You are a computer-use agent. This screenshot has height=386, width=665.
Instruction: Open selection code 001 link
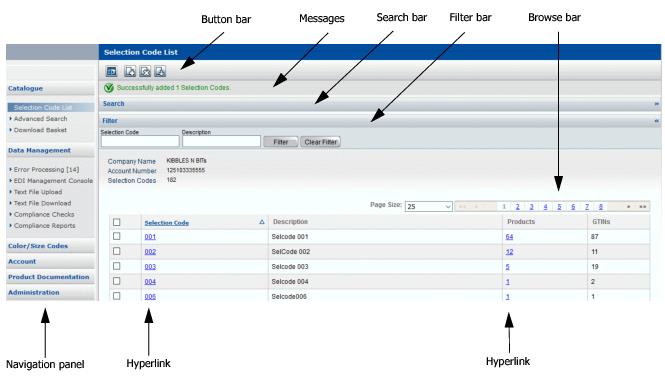pos(150,237)
